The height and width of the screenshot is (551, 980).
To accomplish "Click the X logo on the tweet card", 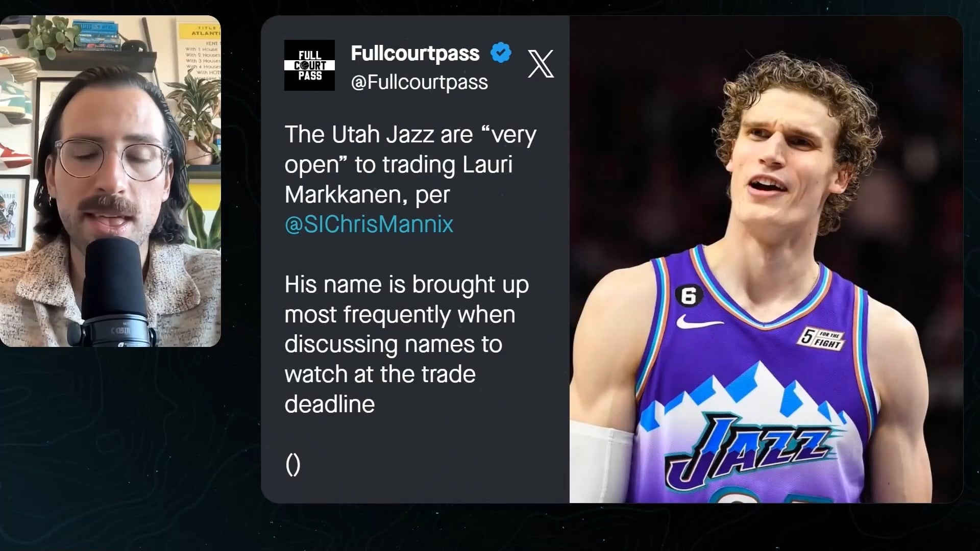I will [x=541, y=64].
